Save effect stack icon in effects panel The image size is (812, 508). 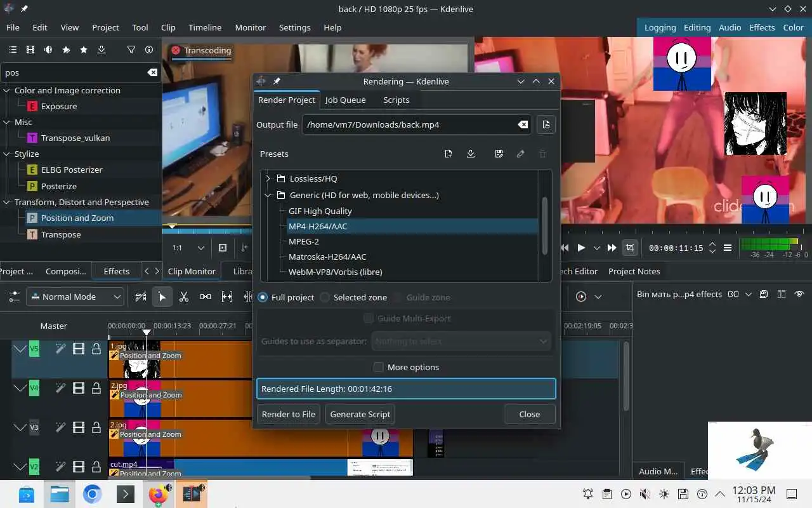point(764,295)
